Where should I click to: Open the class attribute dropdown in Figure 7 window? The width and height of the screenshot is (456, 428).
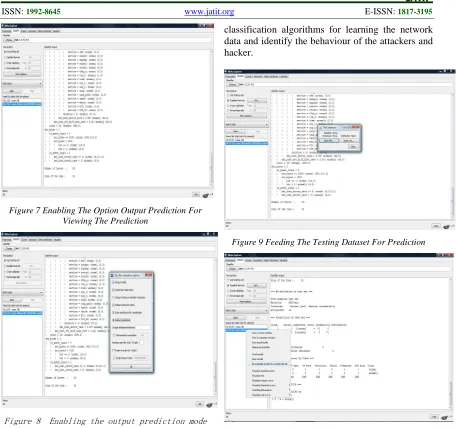[22, 83]
